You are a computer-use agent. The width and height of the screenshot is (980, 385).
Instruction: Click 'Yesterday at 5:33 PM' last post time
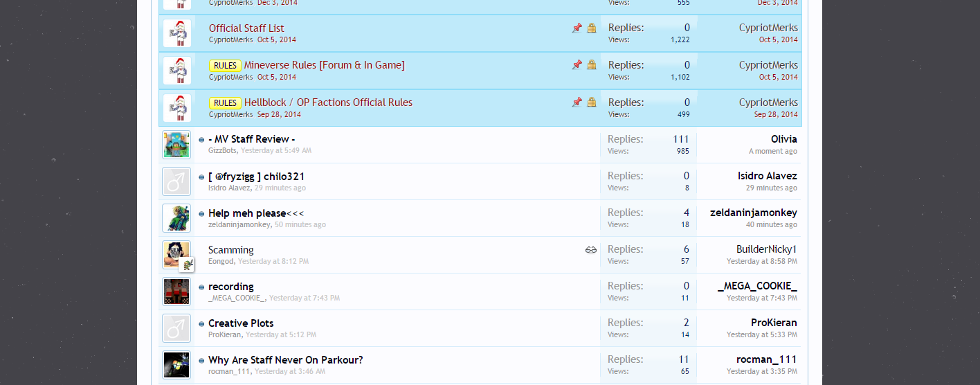(762, 334)
